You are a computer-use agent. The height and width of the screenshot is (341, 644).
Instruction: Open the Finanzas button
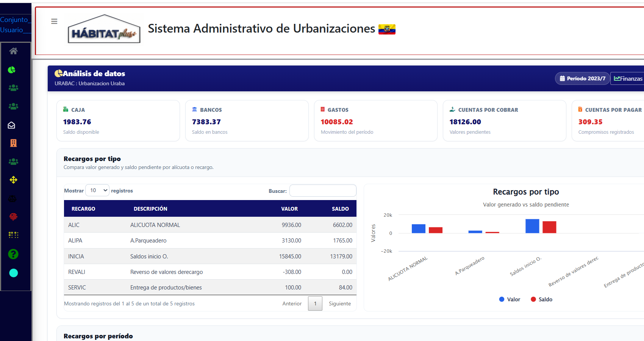click(x=628, y=78)
